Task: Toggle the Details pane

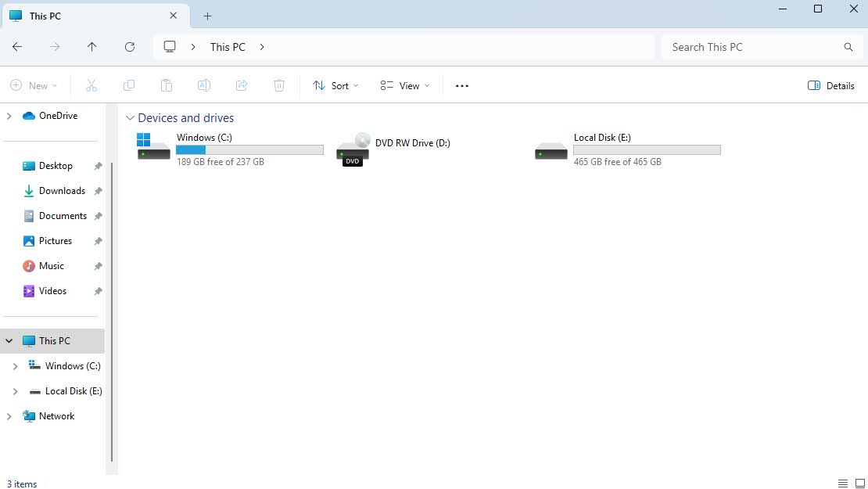Action: click(830, 86)
